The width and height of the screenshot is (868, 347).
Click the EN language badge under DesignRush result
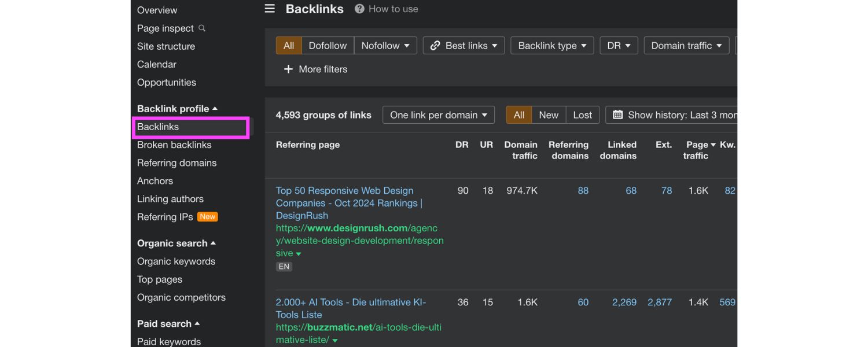[284, 266]
